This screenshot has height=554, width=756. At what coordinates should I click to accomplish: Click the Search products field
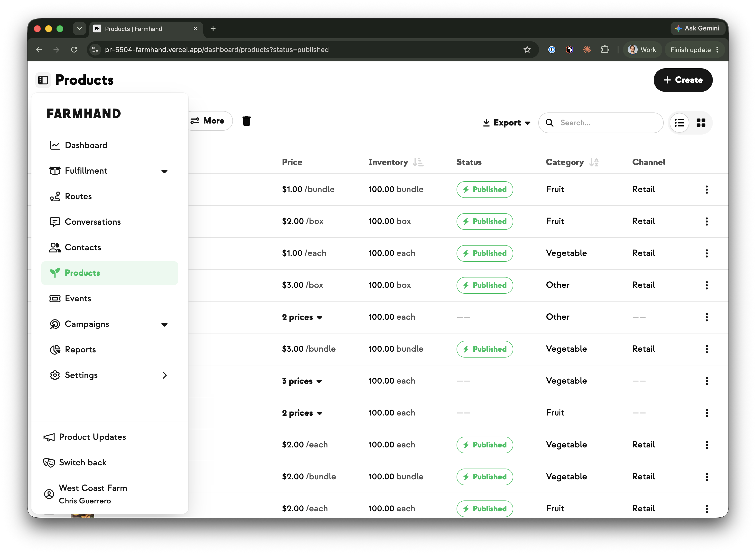(x=601, y=123)
